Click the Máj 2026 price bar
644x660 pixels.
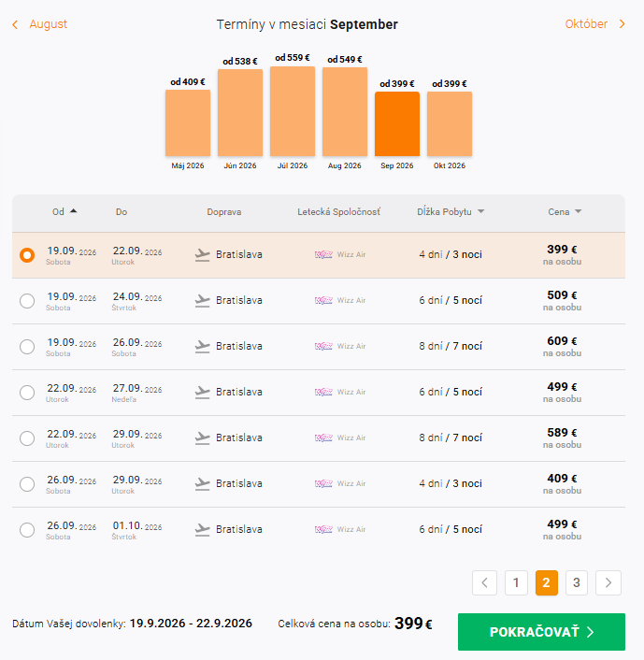[x=188, y=122]
